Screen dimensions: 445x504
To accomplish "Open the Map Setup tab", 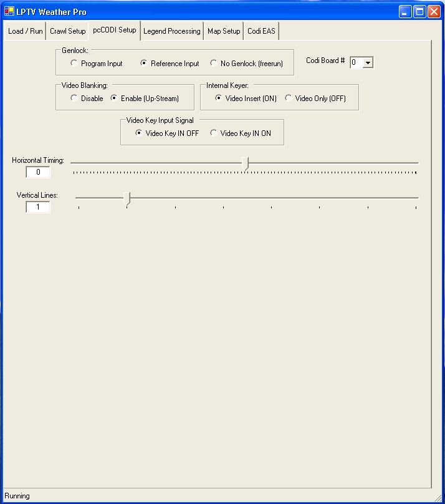I will [x=224, y=31].
